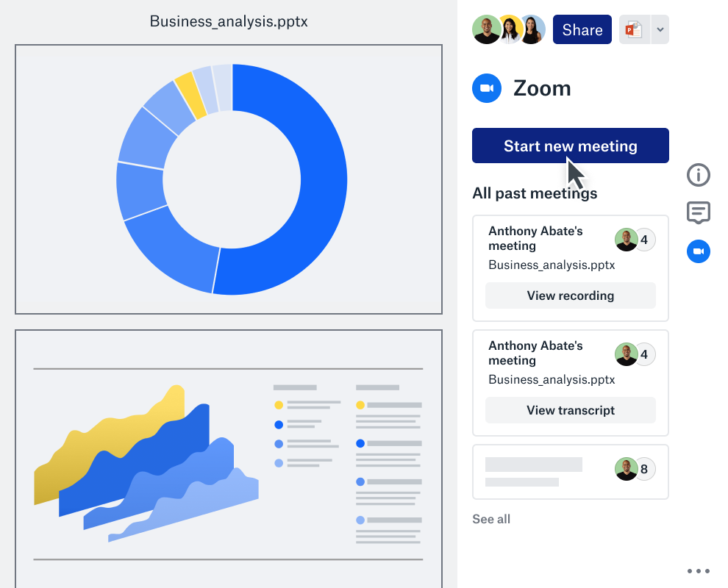The width and height of the screenshot is (728, 588).
Task: Click the middle collaborator avatar at top
Action: click(510, 30)
